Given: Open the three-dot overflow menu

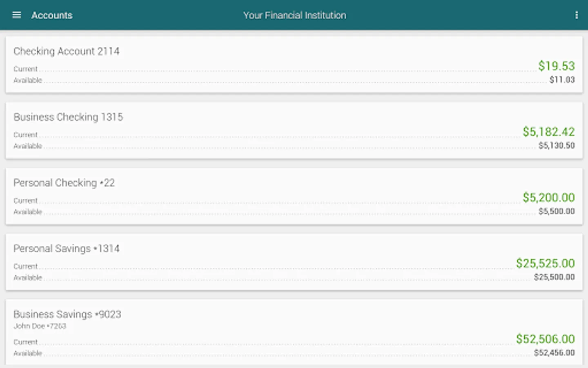Looking at the screenshot, I should pyautogui.click(x=576, y=15).
